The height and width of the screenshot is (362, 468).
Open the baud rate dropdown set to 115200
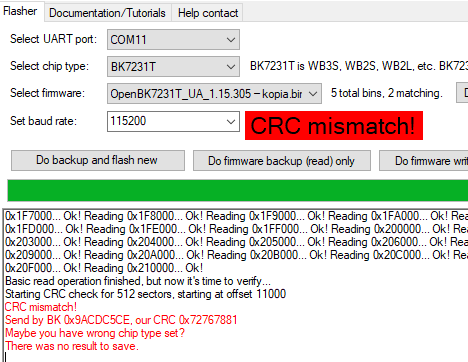(x=173, y=121)
